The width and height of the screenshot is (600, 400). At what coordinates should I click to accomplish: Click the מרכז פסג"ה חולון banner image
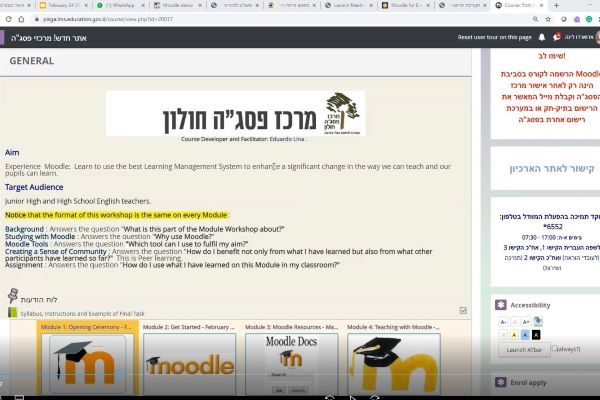(x=235, y=113)
